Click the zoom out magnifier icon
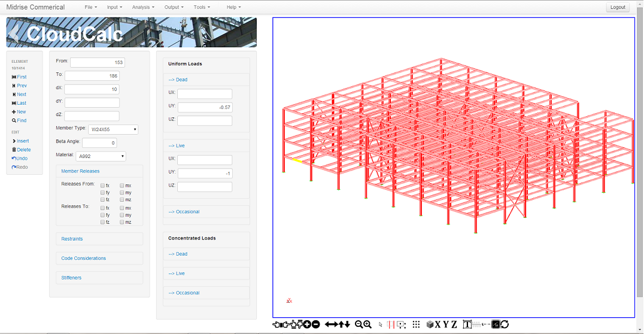The image size is (644, 334). pyautogui.click(x=359, y=324)
